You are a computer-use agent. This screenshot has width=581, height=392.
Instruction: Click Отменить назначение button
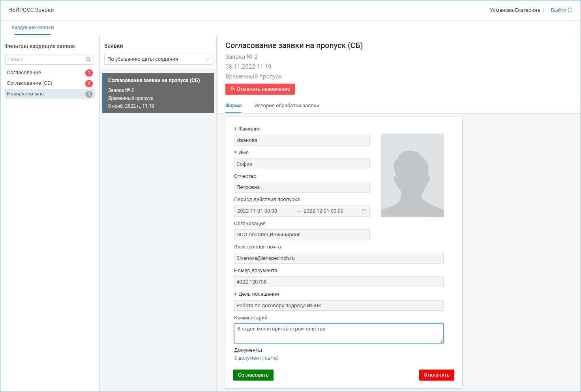[260, 89]
